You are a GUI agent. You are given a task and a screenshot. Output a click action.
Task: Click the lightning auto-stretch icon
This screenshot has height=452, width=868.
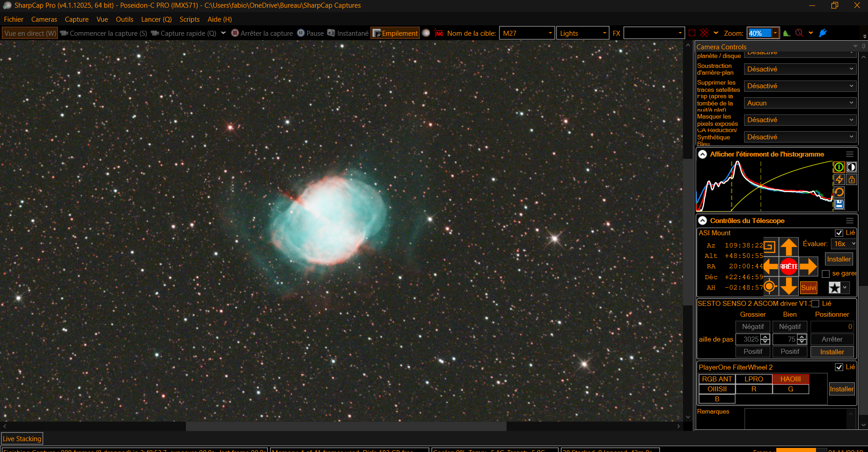839,180
